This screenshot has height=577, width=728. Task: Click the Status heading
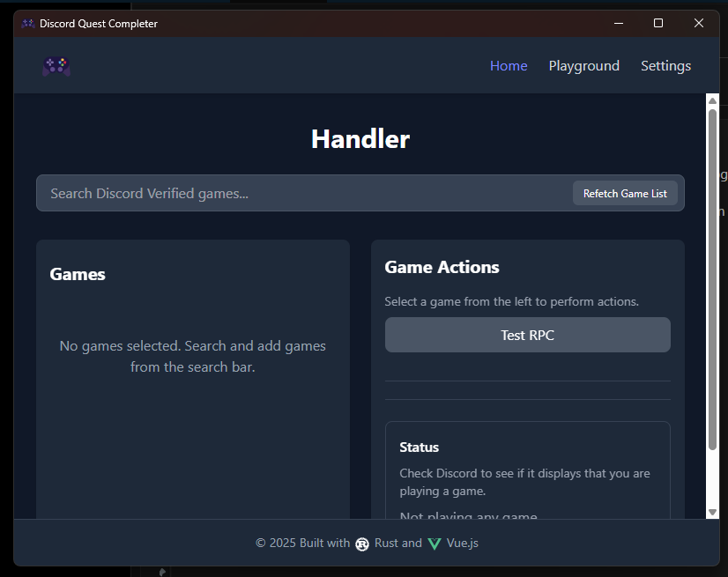(x=419, y=447)
